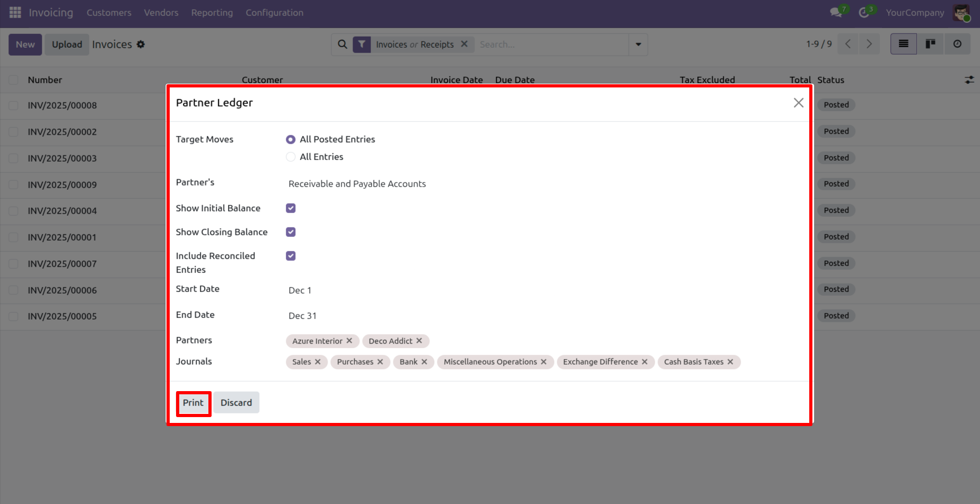Click Print button in Partner Ledger
The width and height of the screenshot is (980, 504).
coord(193,403)
